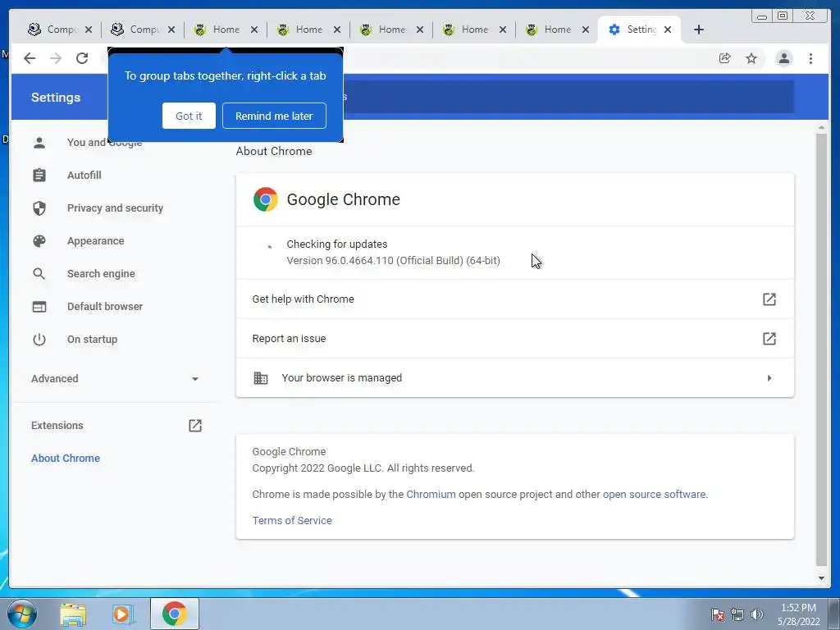
Task: Open File Explorer from the taskbar
Action: [73, 614]
